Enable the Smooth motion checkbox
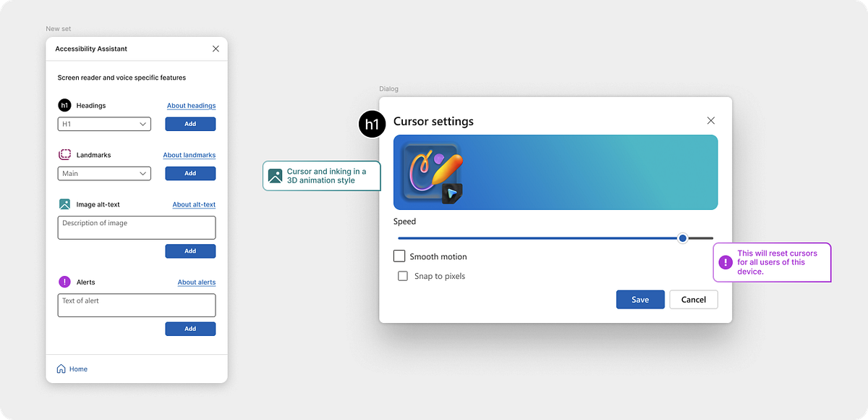Viewport: 868px width, 420px height. [x=399, y=256]
